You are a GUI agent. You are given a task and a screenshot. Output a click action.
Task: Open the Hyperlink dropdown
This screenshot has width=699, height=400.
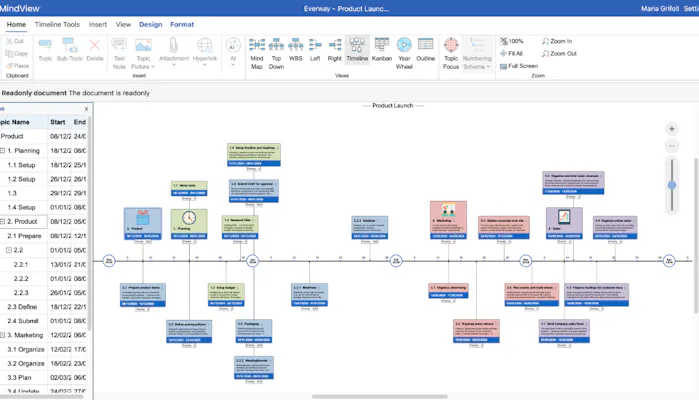point(205,53)
